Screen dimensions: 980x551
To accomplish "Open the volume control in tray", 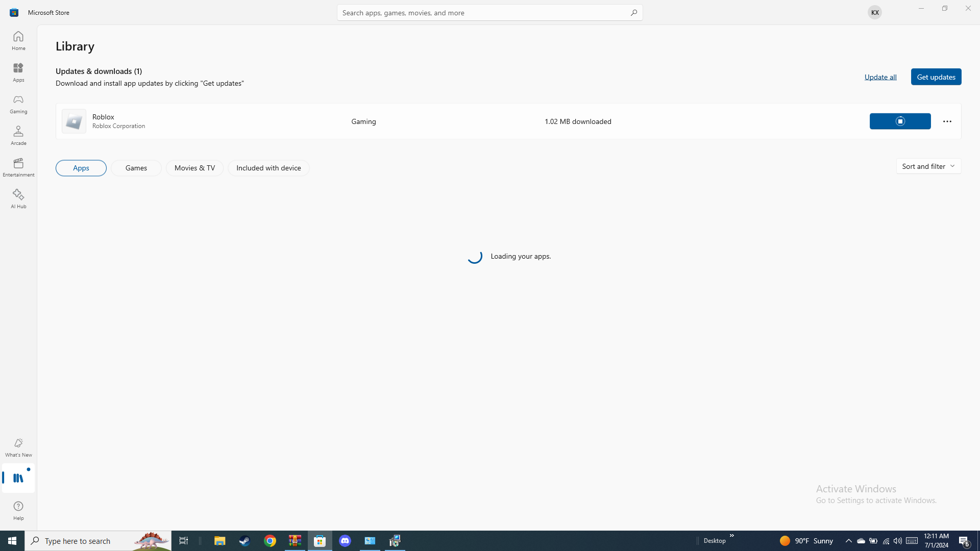I will tap(897, 541).
